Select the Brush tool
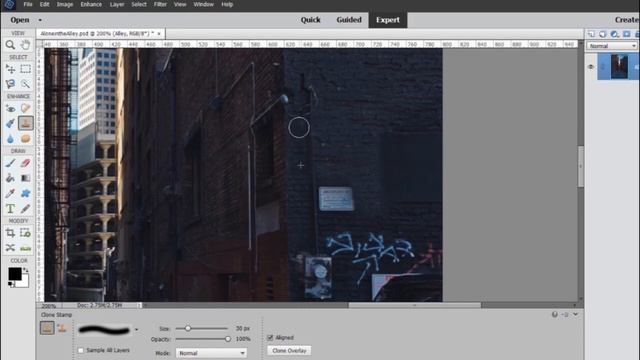This screenshot has width=640, height=360. tap(10, 163)
